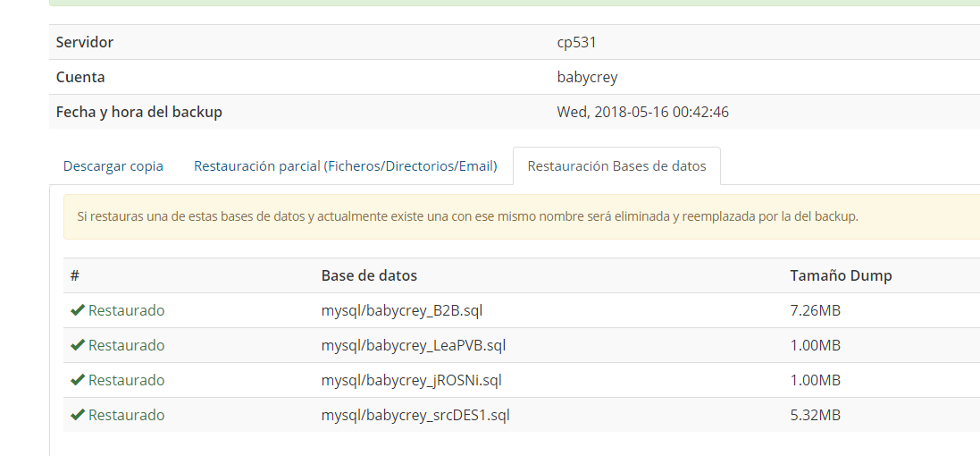Open the Descargar copia tab
980x456 pixels.
[113, 166]
